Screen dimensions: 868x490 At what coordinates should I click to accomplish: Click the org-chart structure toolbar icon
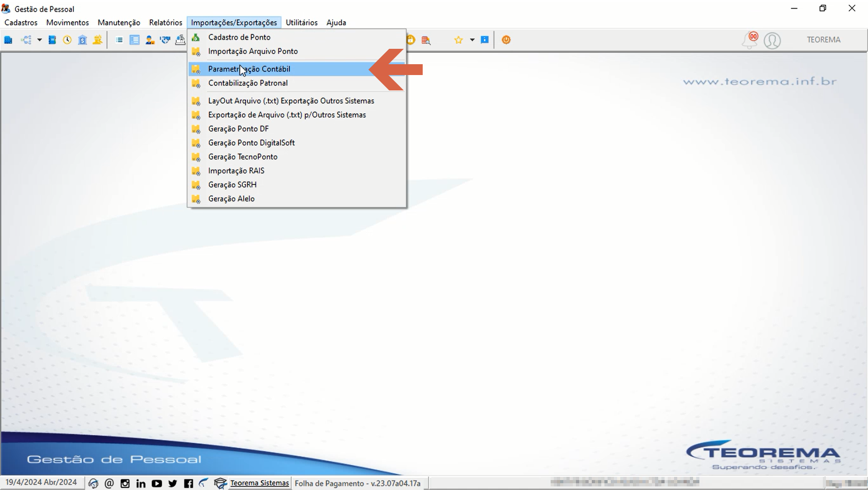pos(27,40)
